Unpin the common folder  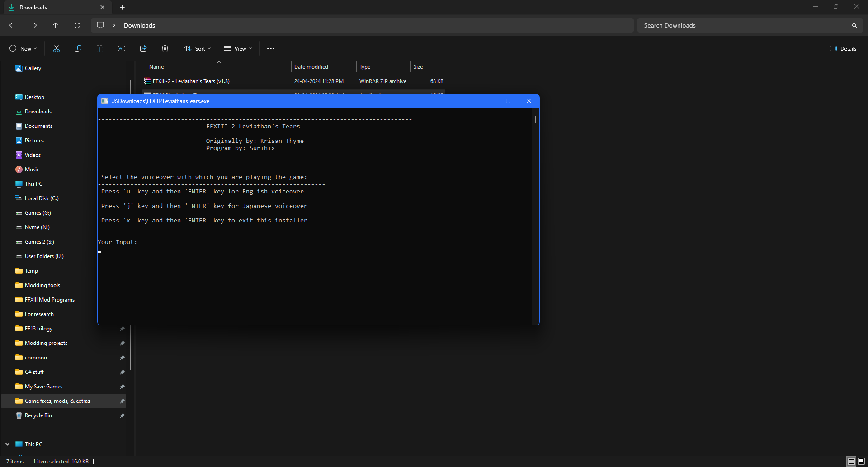pyautogui.click(x=122, y=358)
